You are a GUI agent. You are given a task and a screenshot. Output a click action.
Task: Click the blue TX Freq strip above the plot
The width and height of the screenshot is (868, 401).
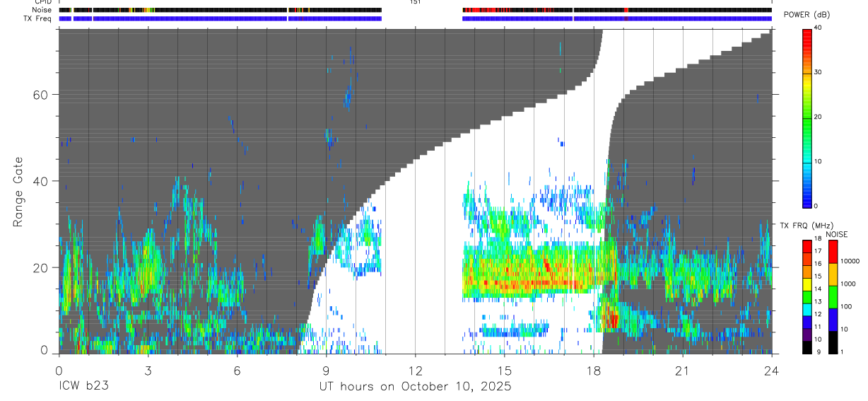(416, 18)
